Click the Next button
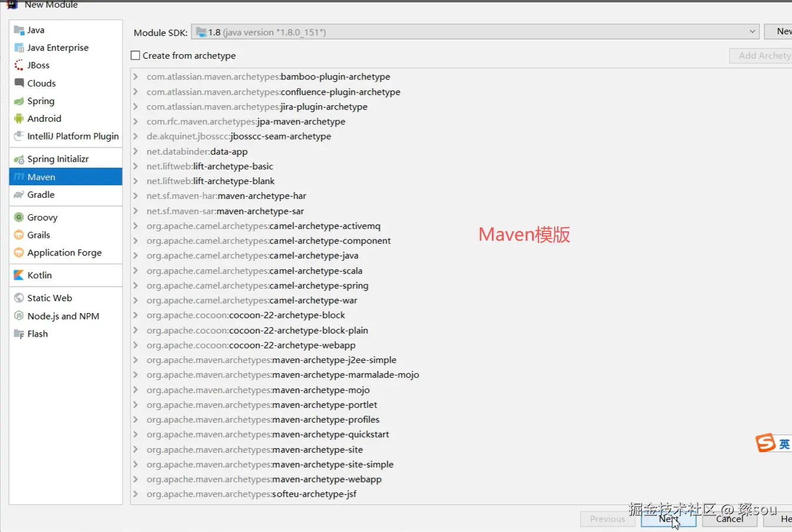Image resolution: width=792 pixels, height=532 pixels. [668, 518]
